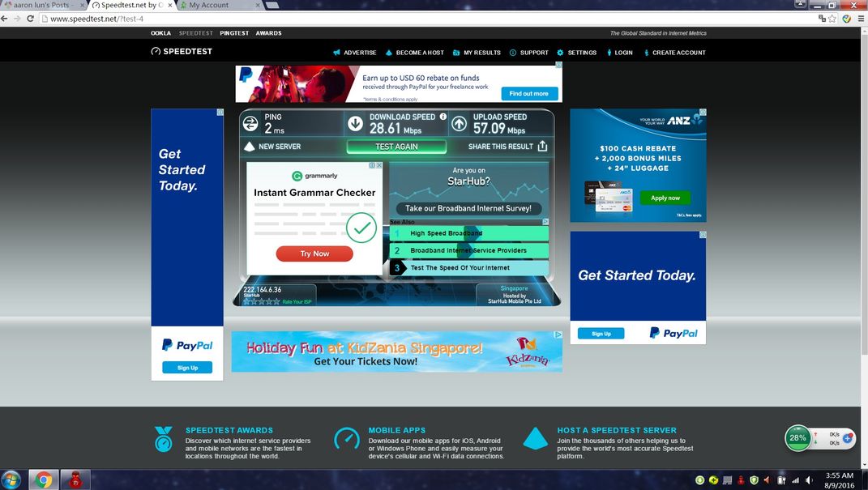The height and width of the screenshot is (490, 868).
Task: Click High Speed Broadband link
Action: pos(469,233)
